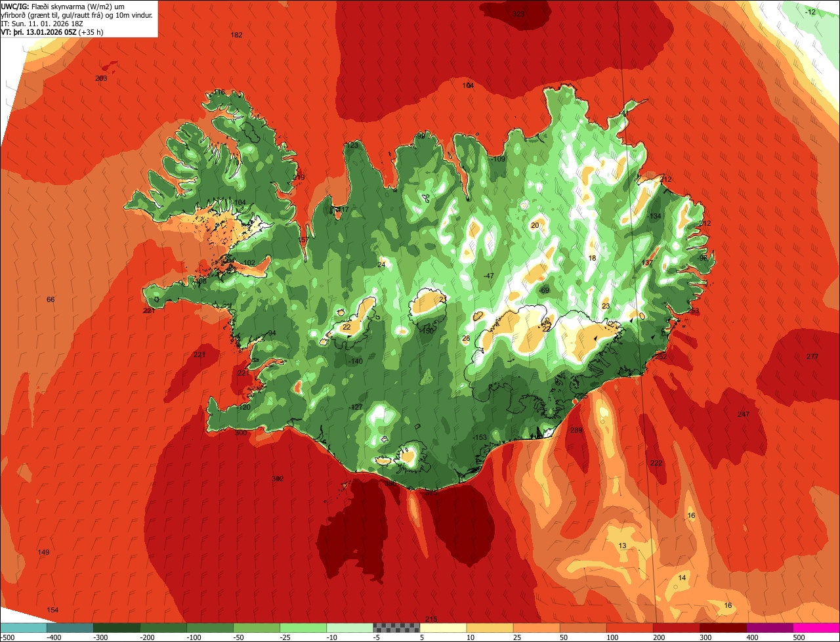Click the checkered legend swatch between -5 and 5
Viewport: 840px width, 642px height.
click(x=396, y=628)
